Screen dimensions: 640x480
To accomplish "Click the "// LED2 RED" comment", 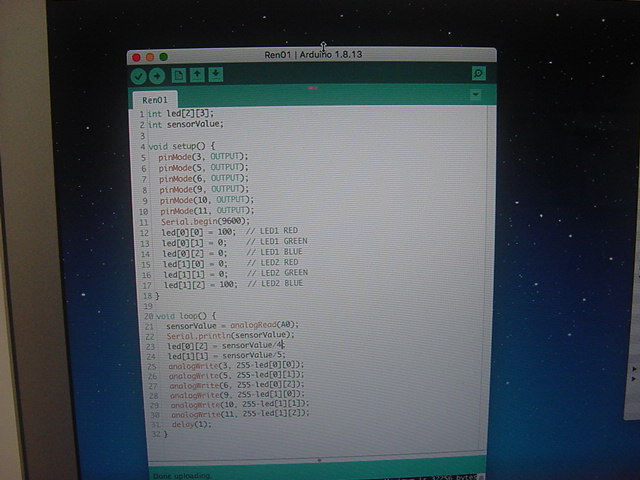I will pos(273,263).
